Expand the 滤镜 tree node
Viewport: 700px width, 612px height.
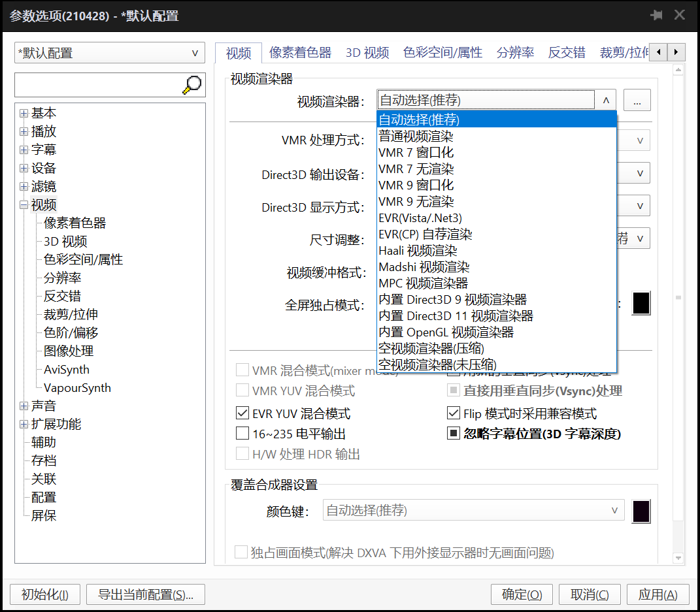click(x=24, y=186)
